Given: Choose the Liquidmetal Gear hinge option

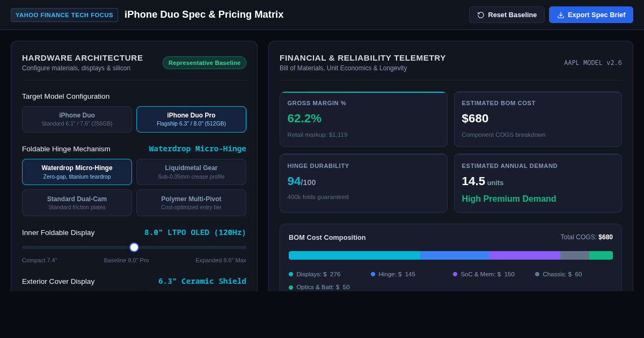Looking at the screenshot, I should [191, 172].
